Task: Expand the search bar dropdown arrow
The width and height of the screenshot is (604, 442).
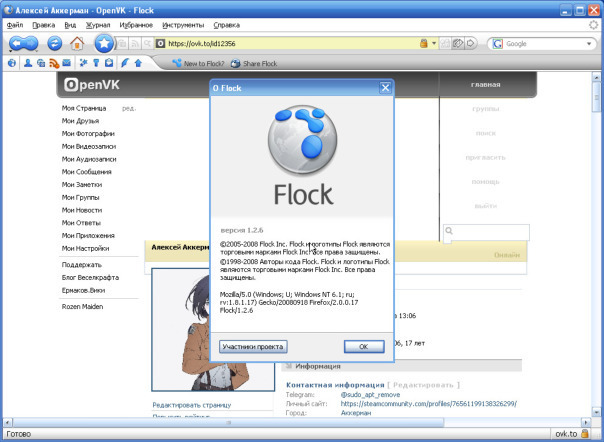Action: 589,44
